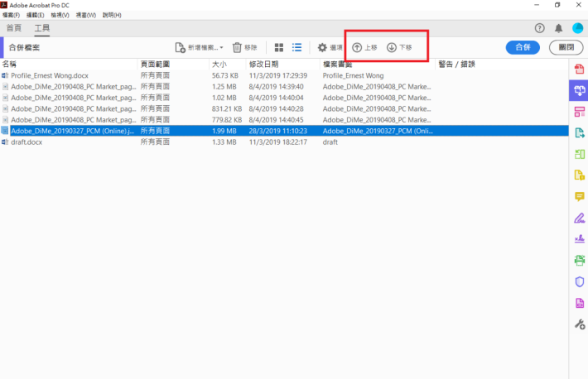Click the image icon of selected PCM file

point(5,131)
